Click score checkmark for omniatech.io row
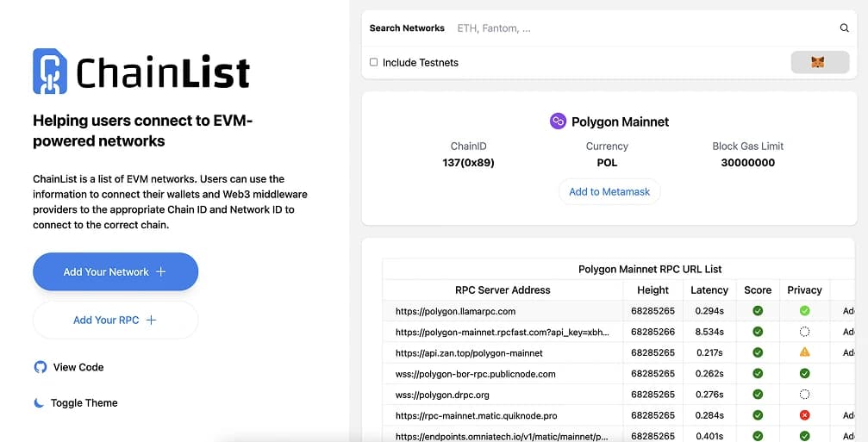This screenshot has height=442, width=868. (x=758, y=436)
